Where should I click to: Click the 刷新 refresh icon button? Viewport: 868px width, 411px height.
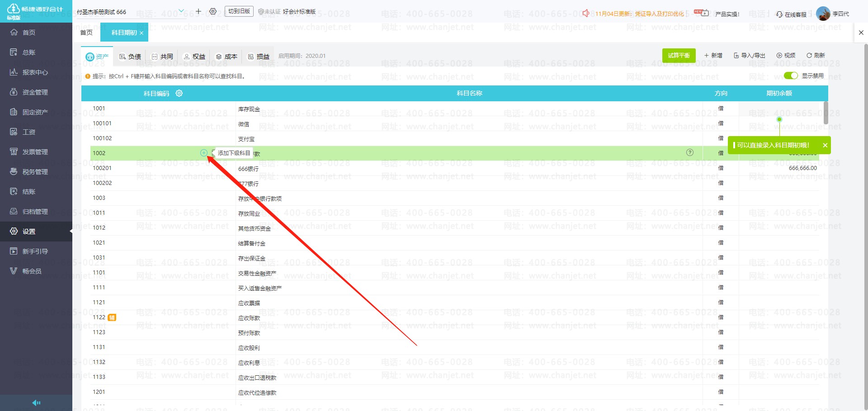click(816, 56)
